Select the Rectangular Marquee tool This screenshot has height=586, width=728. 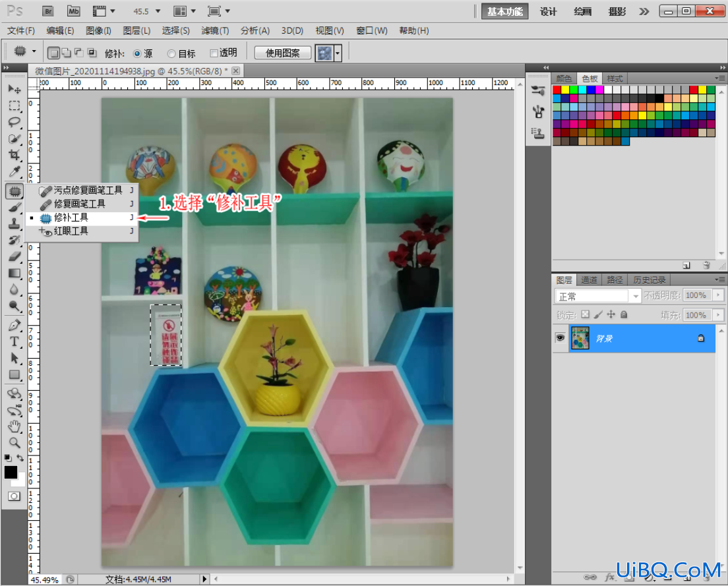(15, 105)
